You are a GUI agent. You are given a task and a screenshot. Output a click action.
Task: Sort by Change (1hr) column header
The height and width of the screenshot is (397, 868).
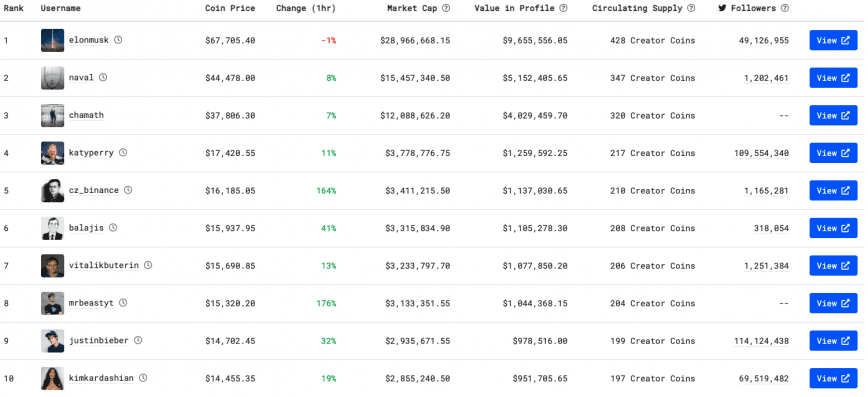[306, 8]
